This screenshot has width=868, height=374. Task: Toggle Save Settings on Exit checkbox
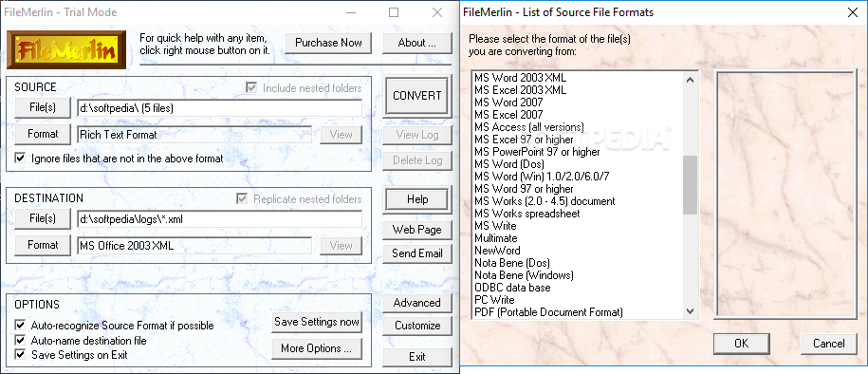click(20, 355)
